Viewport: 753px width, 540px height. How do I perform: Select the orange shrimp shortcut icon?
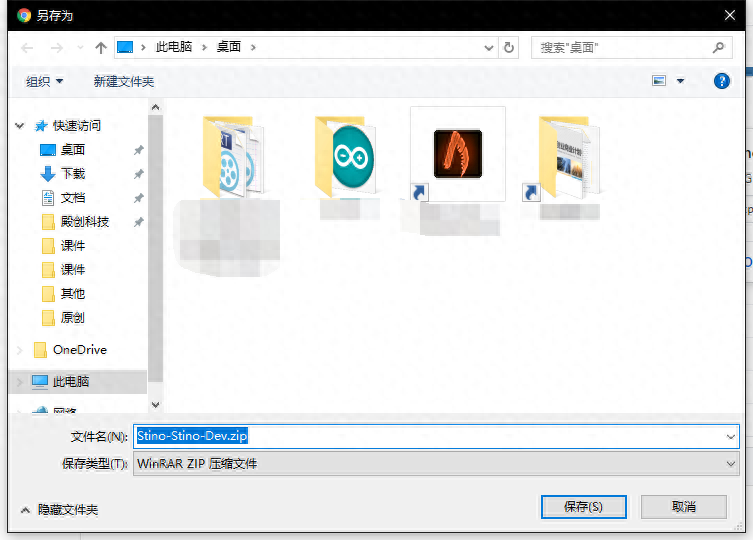(x=458, y=154)
